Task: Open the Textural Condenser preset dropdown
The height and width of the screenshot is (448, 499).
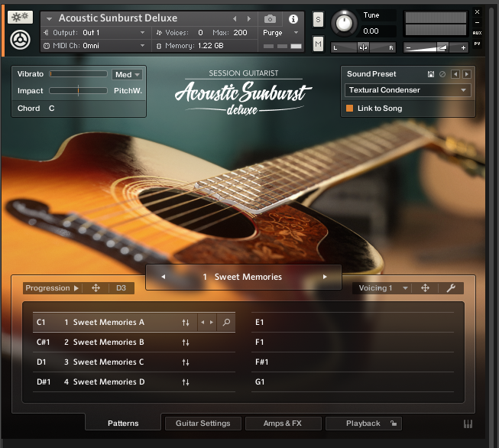Action: [x=407, y=90]
